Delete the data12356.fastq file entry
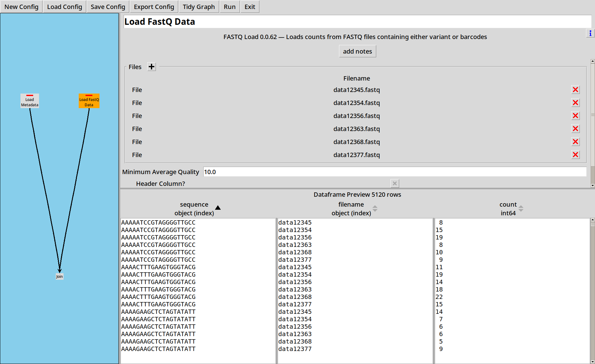Image resolution: width=595 pixels, height=364 pixels. click(x=575, y=116)
